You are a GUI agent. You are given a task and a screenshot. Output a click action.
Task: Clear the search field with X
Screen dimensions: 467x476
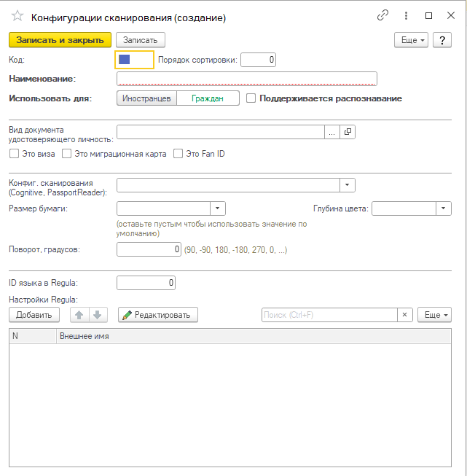405,315
